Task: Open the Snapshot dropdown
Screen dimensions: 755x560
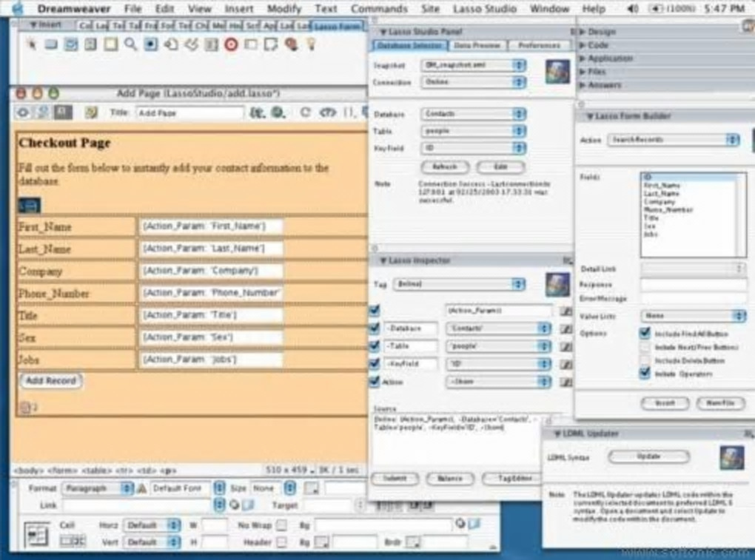Action: [473, 65]
